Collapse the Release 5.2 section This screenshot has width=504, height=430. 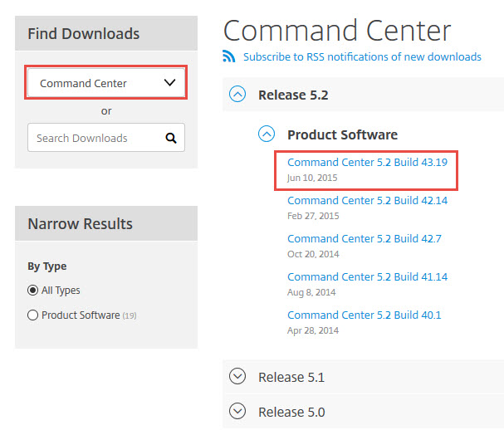coord(237,94)
